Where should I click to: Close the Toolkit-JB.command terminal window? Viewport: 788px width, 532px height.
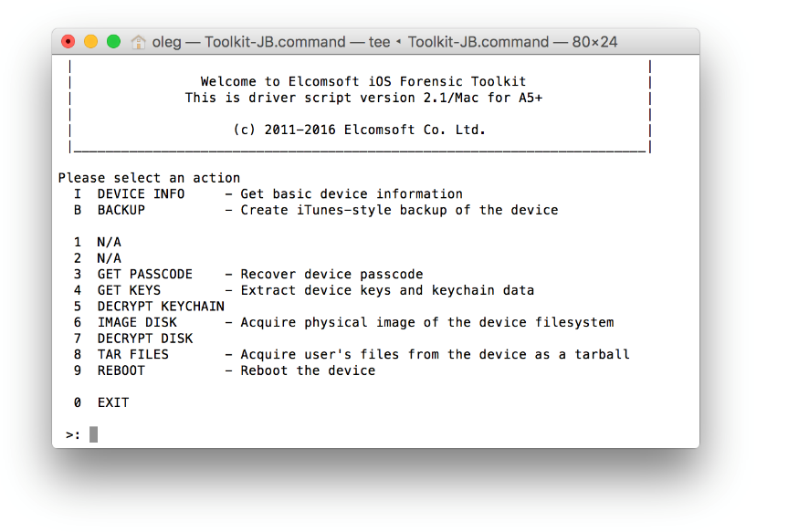click(68, 42)
